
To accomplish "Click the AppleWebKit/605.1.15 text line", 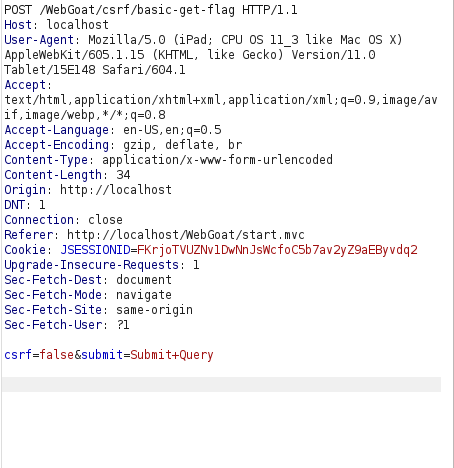I will [190, 55].
